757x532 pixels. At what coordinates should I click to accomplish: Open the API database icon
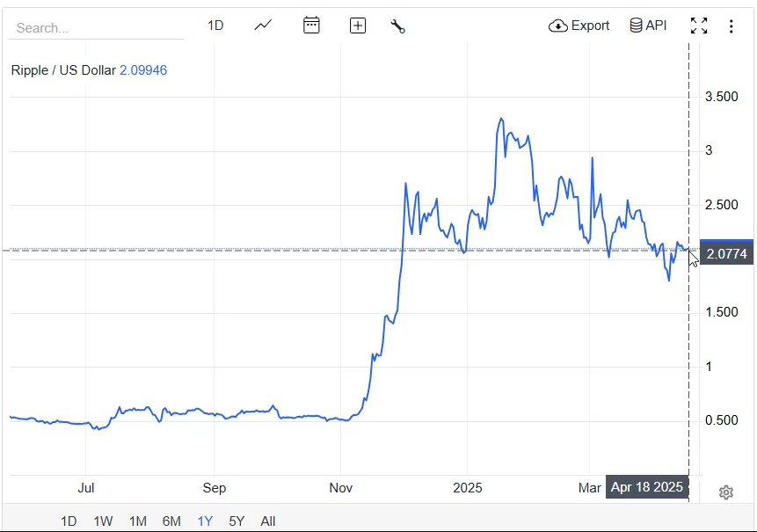[x=636, y=26]
